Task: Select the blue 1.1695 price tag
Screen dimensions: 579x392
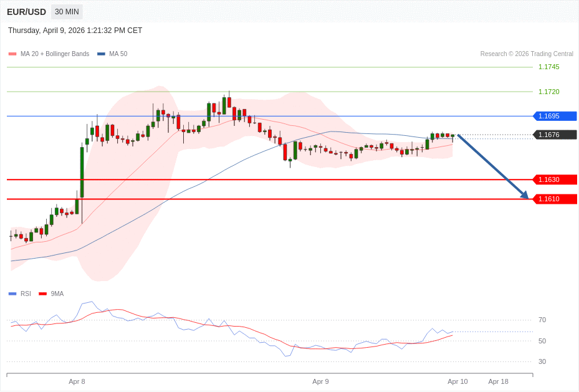Action: [555, 116]
